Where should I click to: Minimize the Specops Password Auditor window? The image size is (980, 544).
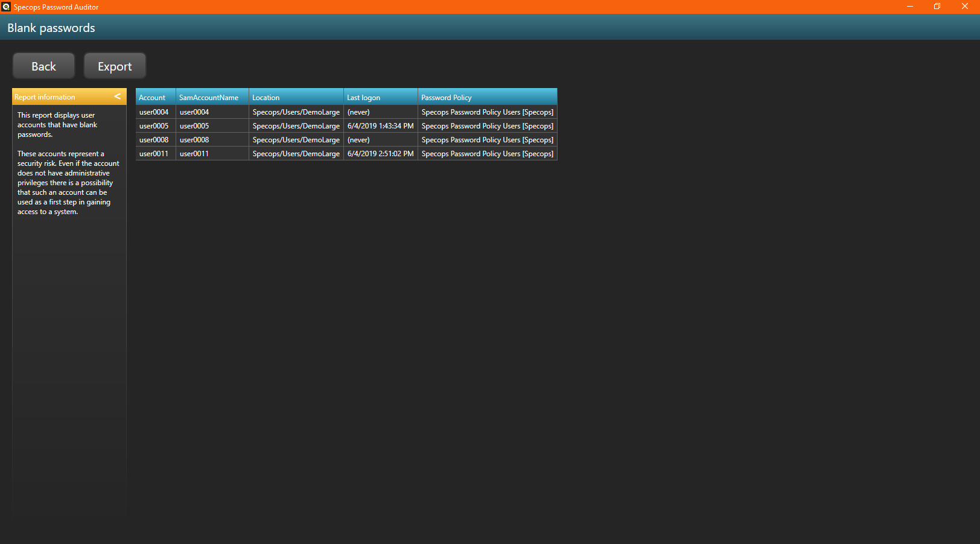(909, 7)
